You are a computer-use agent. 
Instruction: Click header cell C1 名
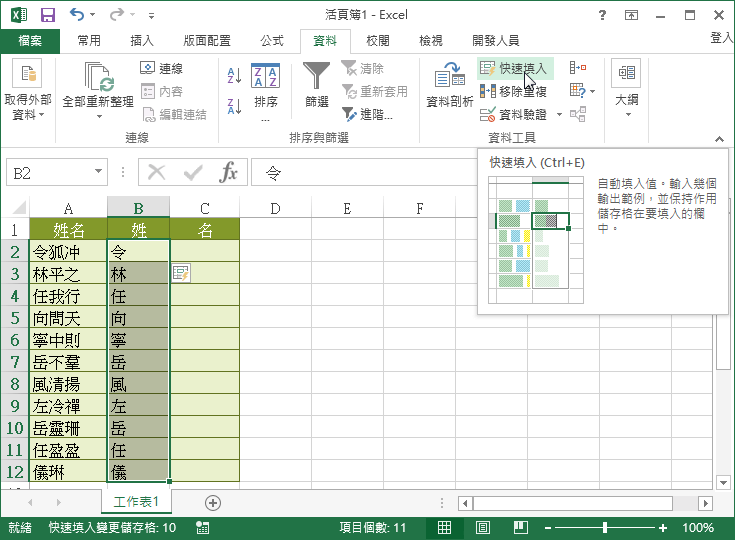tap(205, 230)
